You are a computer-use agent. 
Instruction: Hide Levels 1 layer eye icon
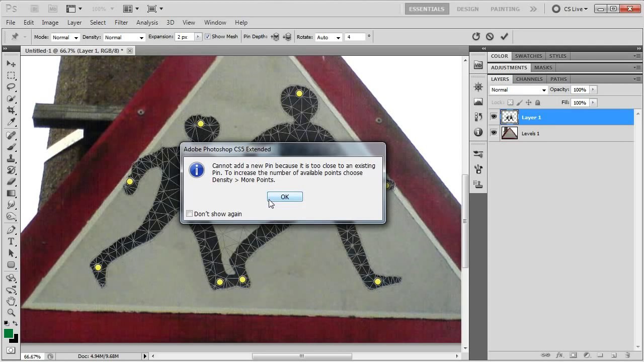point(494,133)
